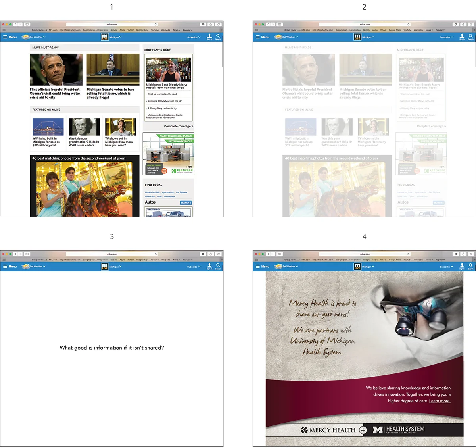
Task: Open the Safari downloads icon in screenshot 1
Action: tap(203, 24)
